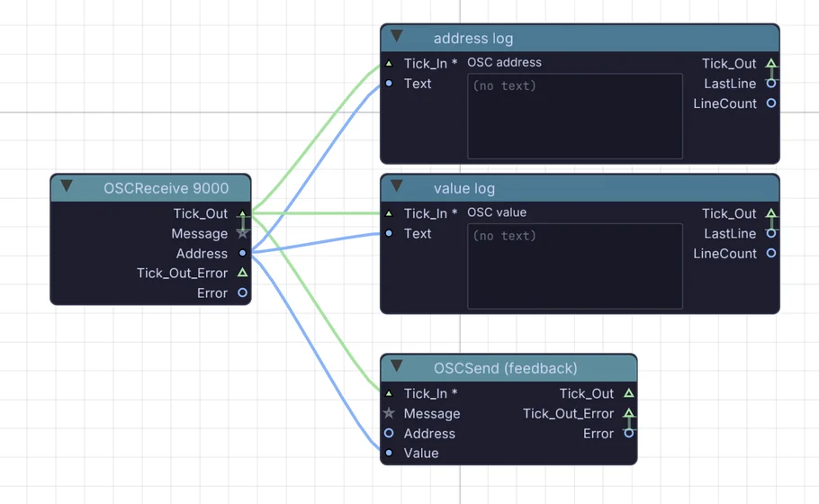The height and width of the screenshot is (504, 819).
Task: Click OSCSend Value label
Action: pyautogui.click(x=421, y=453)
